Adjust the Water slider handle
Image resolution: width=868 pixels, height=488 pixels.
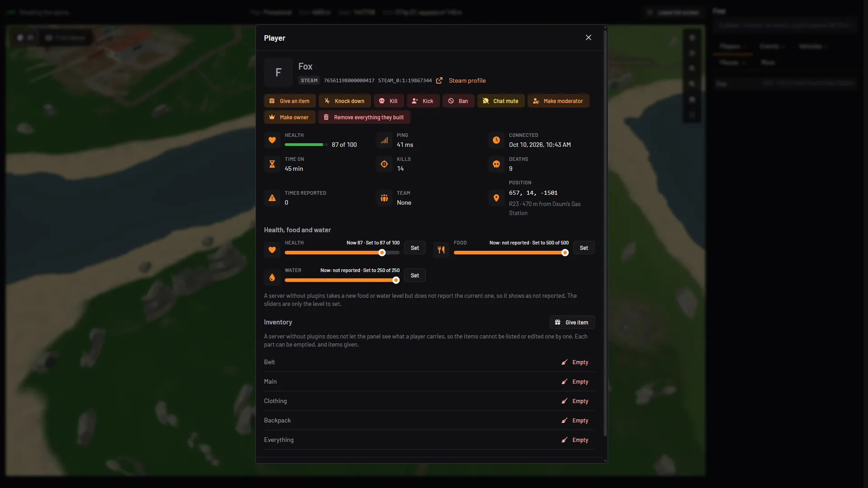point(396,280)
